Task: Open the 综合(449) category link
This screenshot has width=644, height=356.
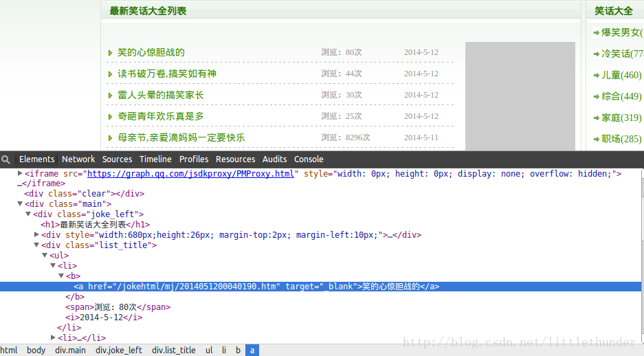Action: pyautogui.click(x=621, y=96)
